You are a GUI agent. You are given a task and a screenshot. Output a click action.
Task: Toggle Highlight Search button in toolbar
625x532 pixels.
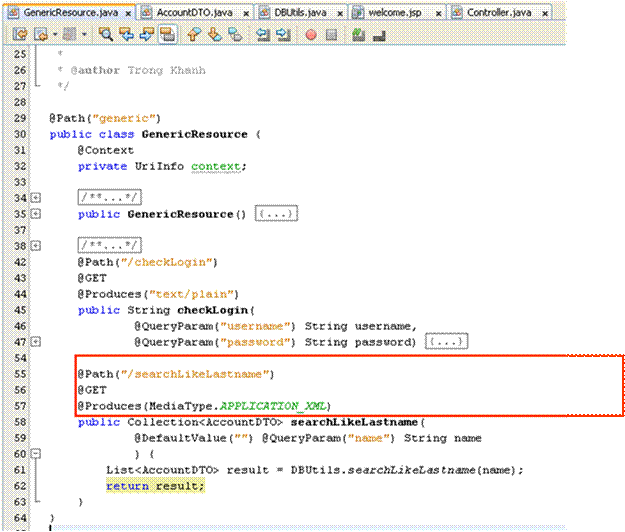(167, 35)
